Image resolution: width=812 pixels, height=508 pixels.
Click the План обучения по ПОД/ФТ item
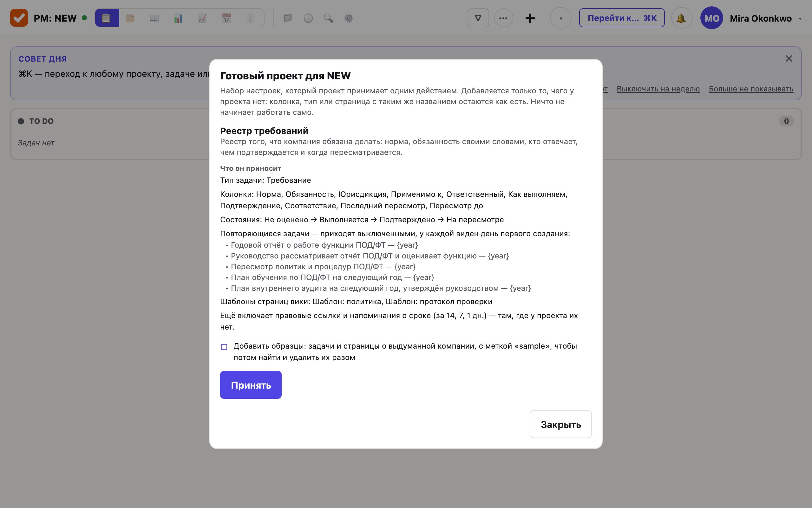(x=332, y=277)
